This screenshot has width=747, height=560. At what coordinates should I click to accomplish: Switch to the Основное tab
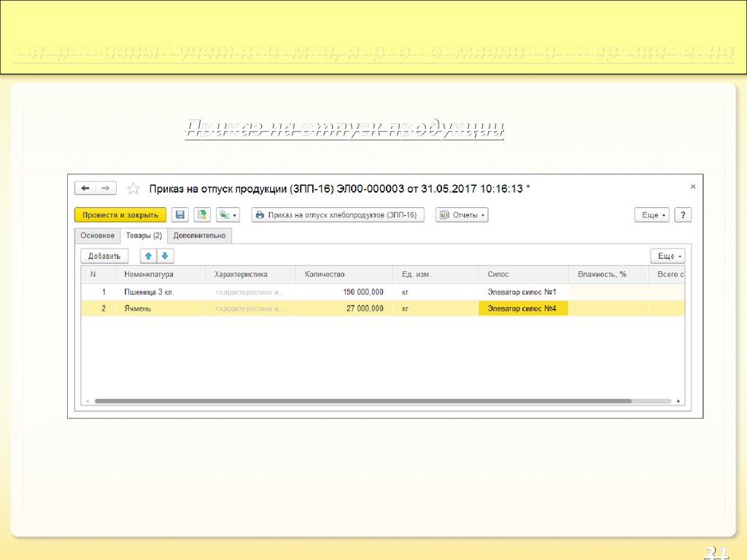pyautogui.click(x=97, y=236)
